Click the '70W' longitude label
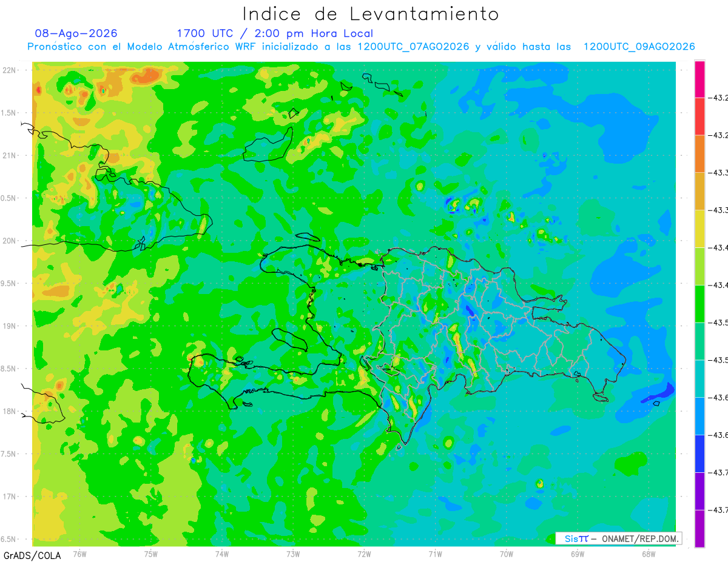Screen dimensions: 728x562 pyautogui.click(x=507, y=554)
